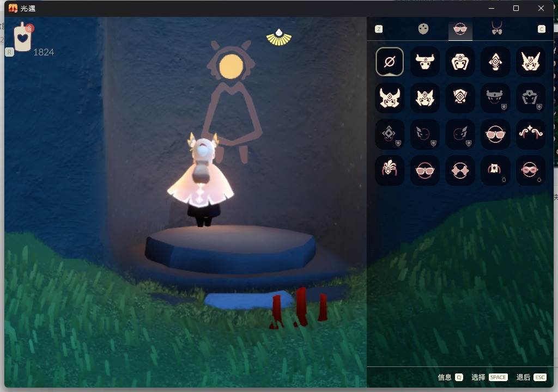Image resolution: width=558 pixels, height=392 pixels.
Task: Maximize the 光遇 game window
Action: (x=515, y=8)
